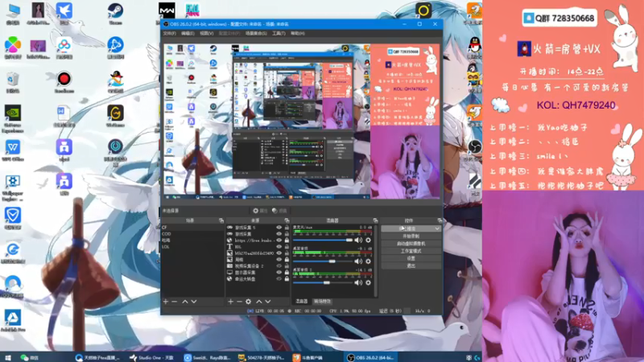Remove selected scene with the minus icon
This screenshot has width=644, height=362.
[x=175, y=302]
